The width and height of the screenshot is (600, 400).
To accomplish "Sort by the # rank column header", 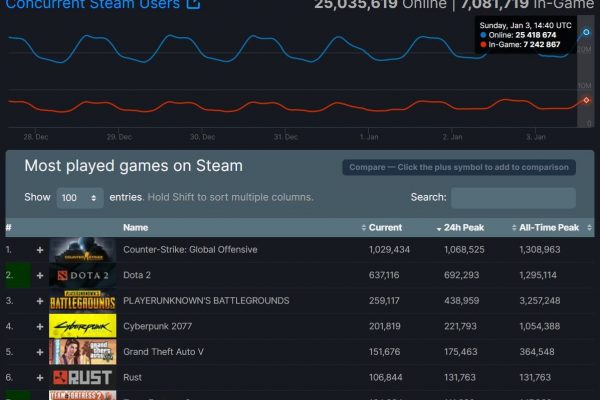I will click(x=8, y=228).
